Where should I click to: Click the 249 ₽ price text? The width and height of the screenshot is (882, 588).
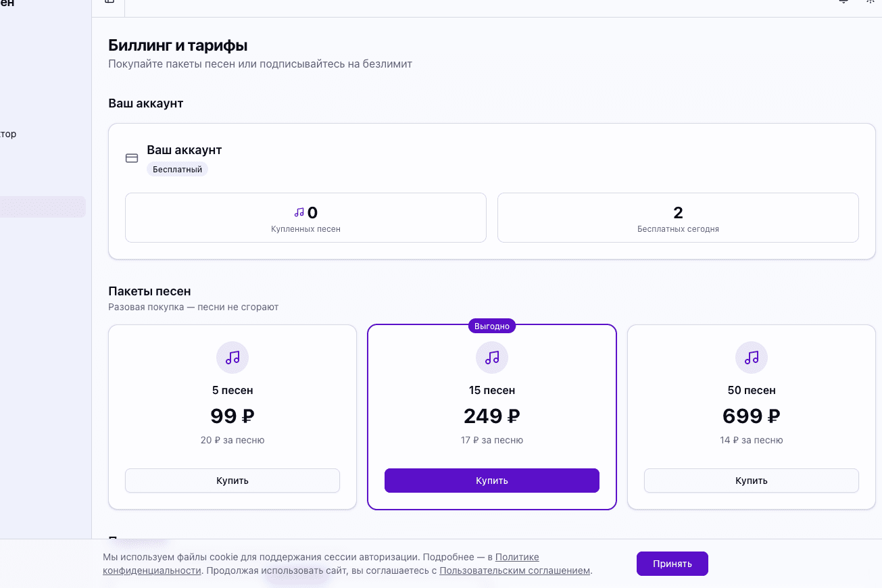(492, 416)
